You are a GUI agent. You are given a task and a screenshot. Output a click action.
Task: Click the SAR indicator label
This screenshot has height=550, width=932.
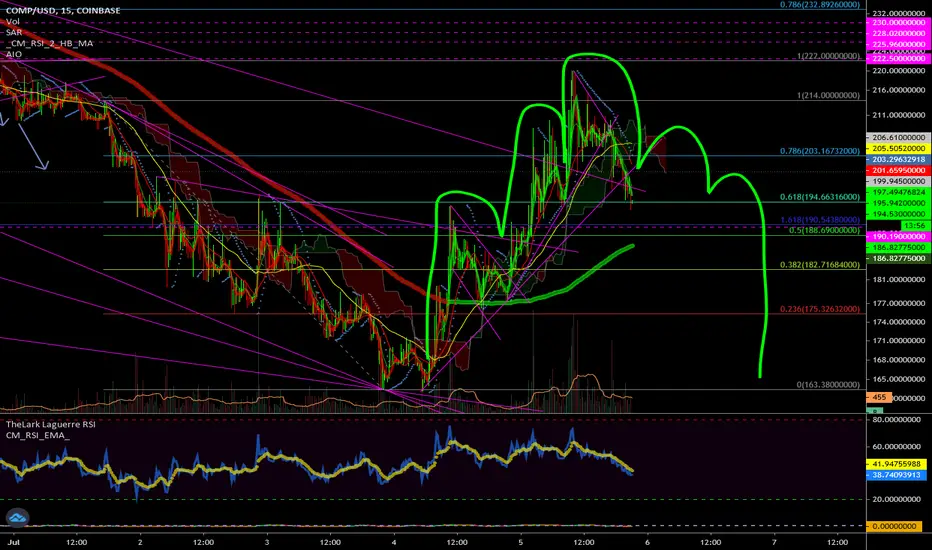pos(14,32)
